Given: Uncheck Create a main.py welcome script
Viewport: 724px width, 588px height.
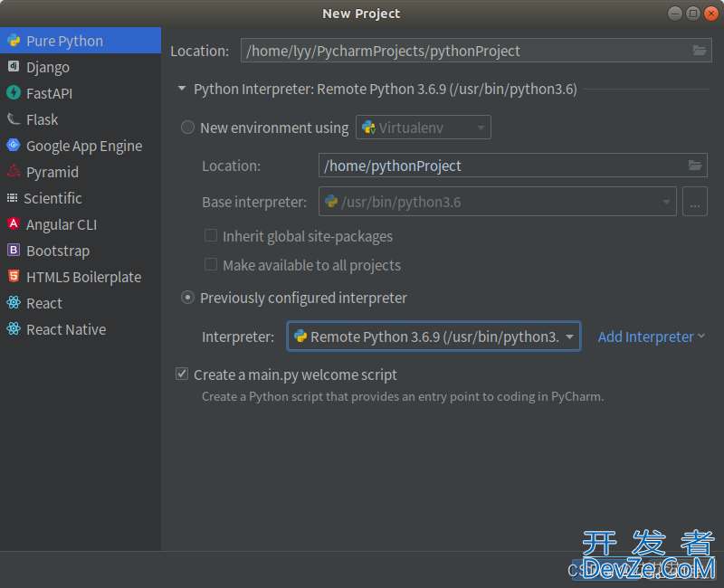Looking at the screenshot, I should pyautogui.click(x=182, y=374).
